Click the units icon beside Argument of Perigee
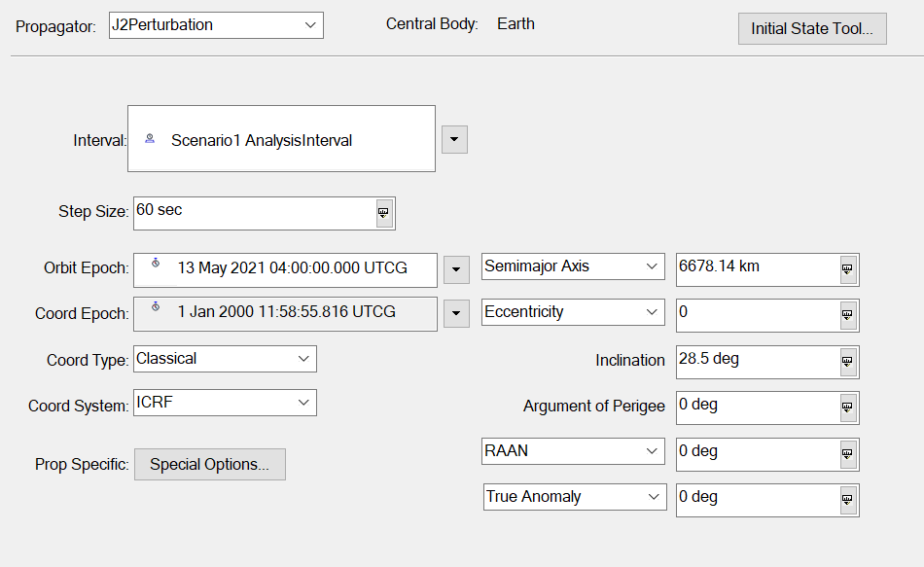924x567 pixels. click(845, 408)
